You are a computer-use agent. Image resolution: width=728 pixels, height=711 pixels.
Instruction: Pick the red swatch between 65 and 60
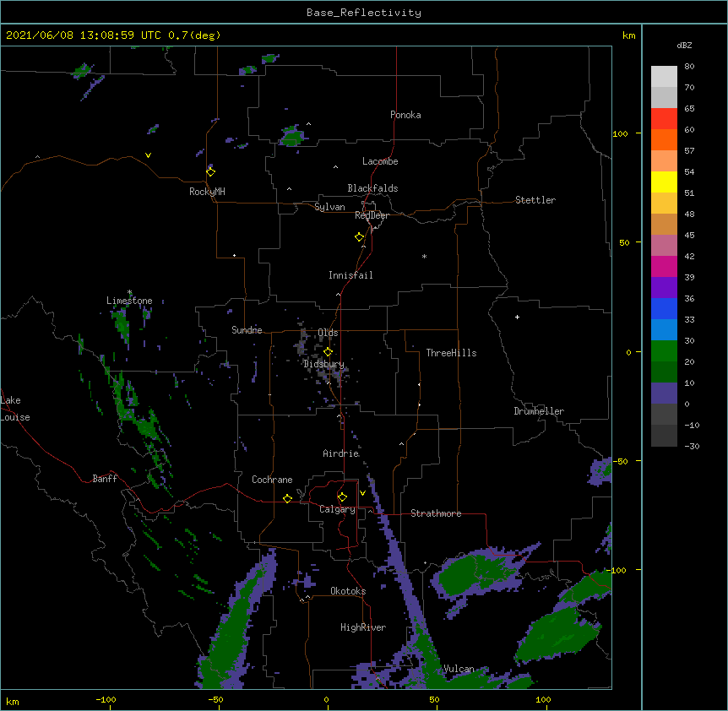[x=664, y=118]
